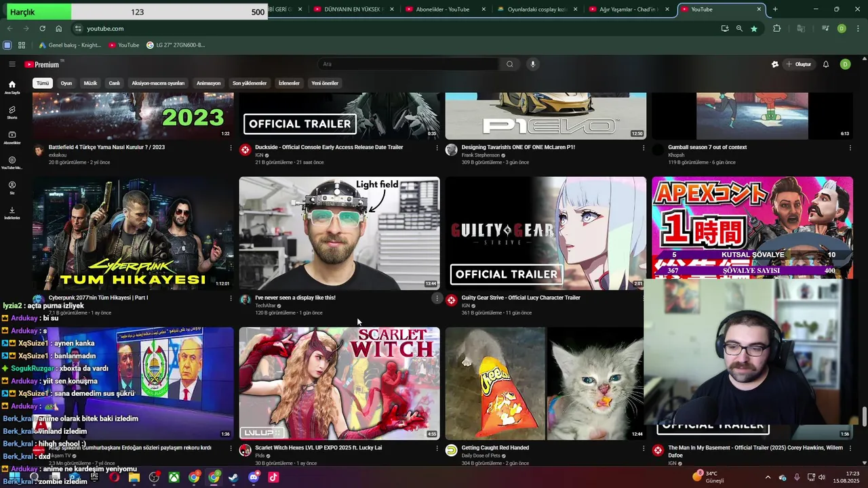Open File Explorer from taskbar
868x488 pixels.
point(134,477)
